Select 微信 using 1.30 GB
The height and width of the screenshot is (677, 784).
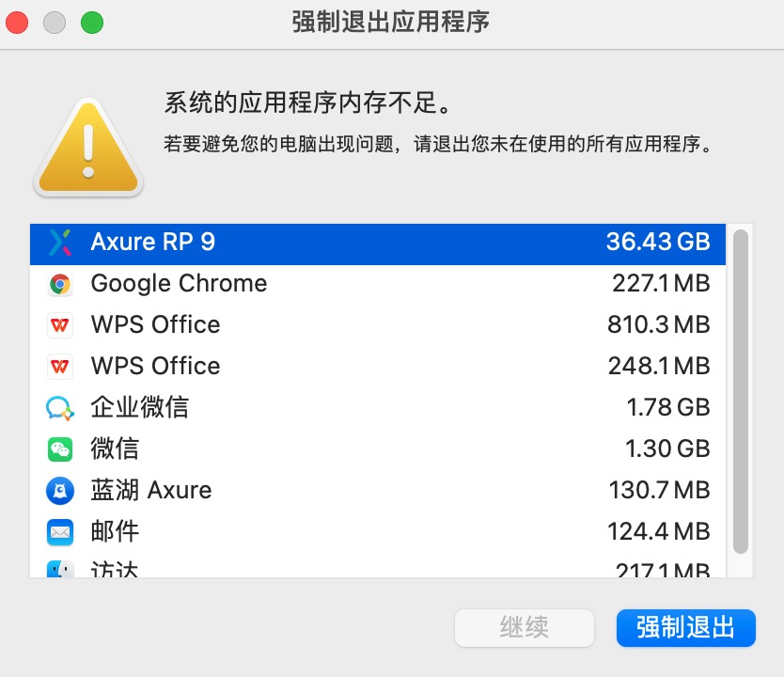[x=376, y=449]
